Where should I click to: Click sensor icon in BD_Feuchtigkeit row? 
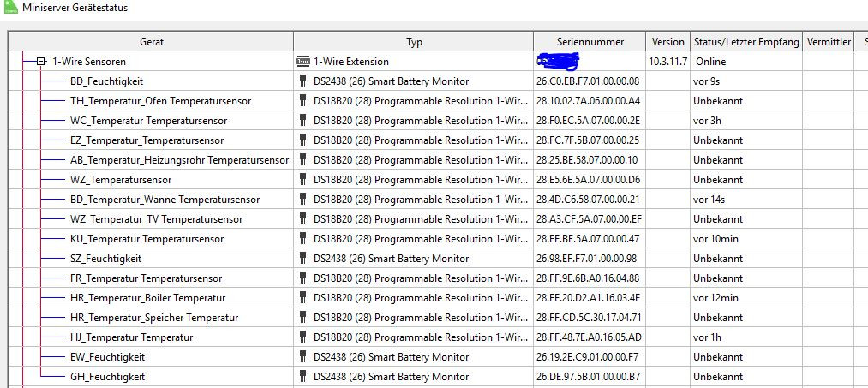[302, 81]
